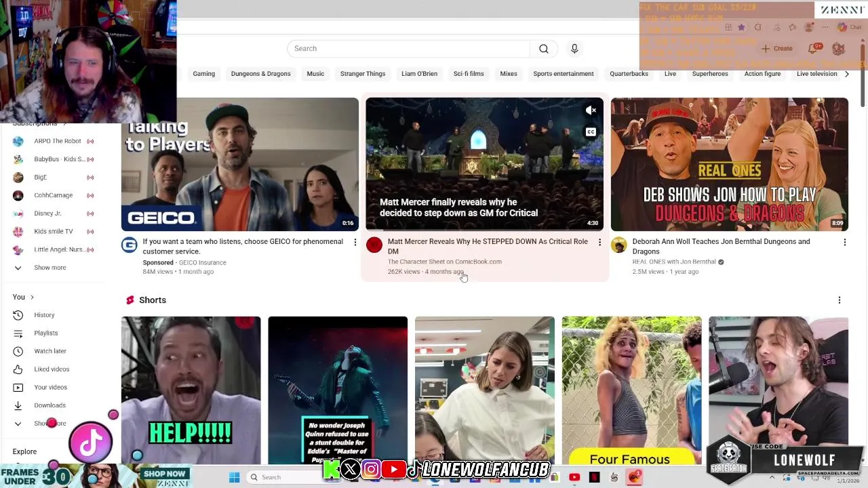The width and height of the screenshot is (868, 488).
Task: Activate voice search microphone icon
Action: (x=574, y=49)
